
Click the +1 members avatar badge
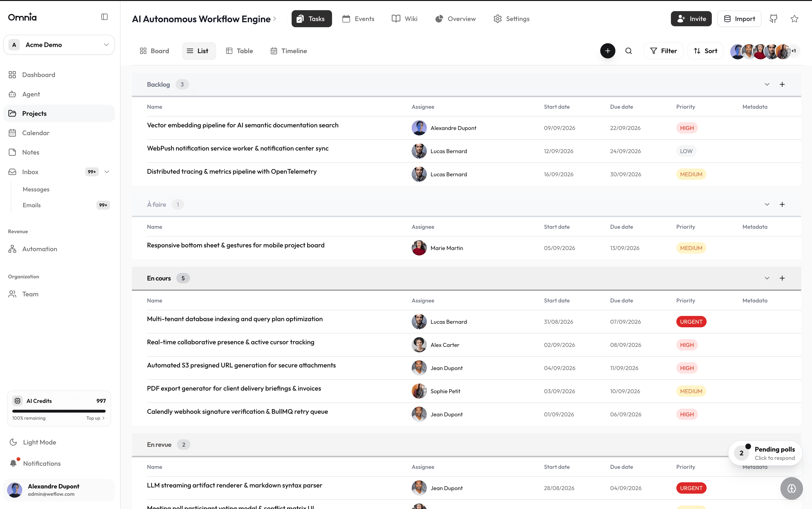point(794,51)
